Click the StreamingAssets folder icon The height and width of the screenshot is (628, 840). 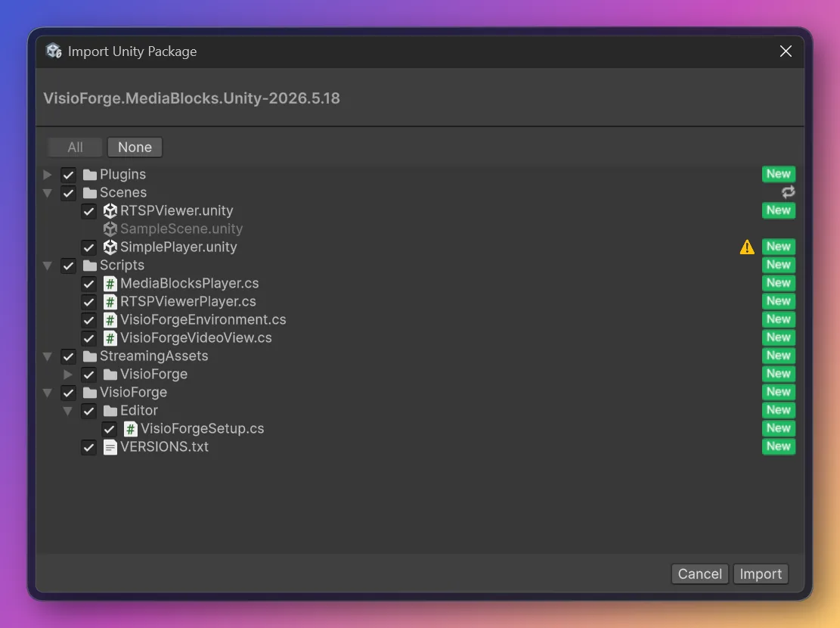coord(89,356)
